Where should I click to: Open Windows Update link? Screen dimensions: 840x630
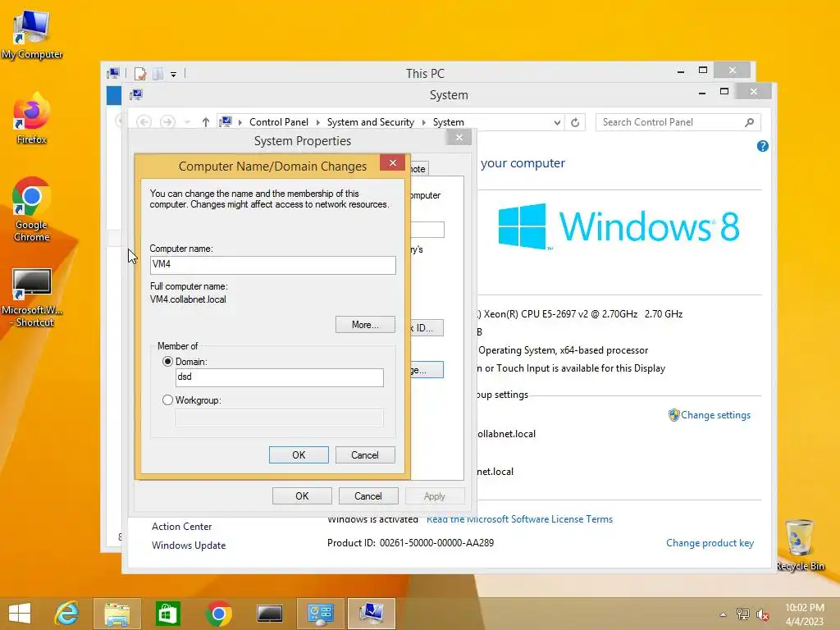tap(189, 545)
